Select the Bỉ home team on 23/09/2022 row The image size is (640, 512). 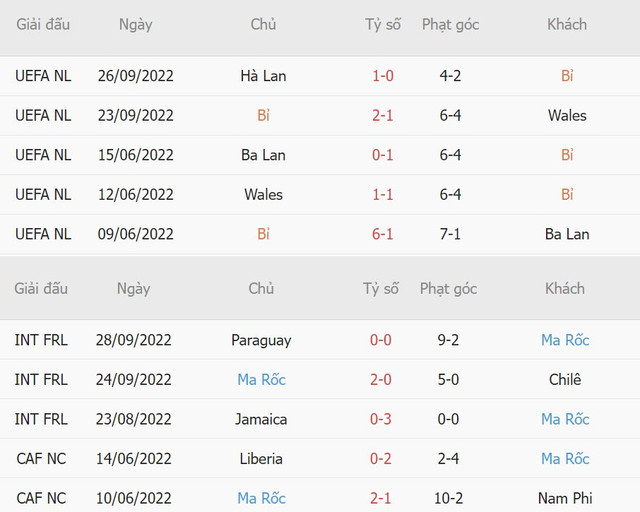tap(263, 115)
